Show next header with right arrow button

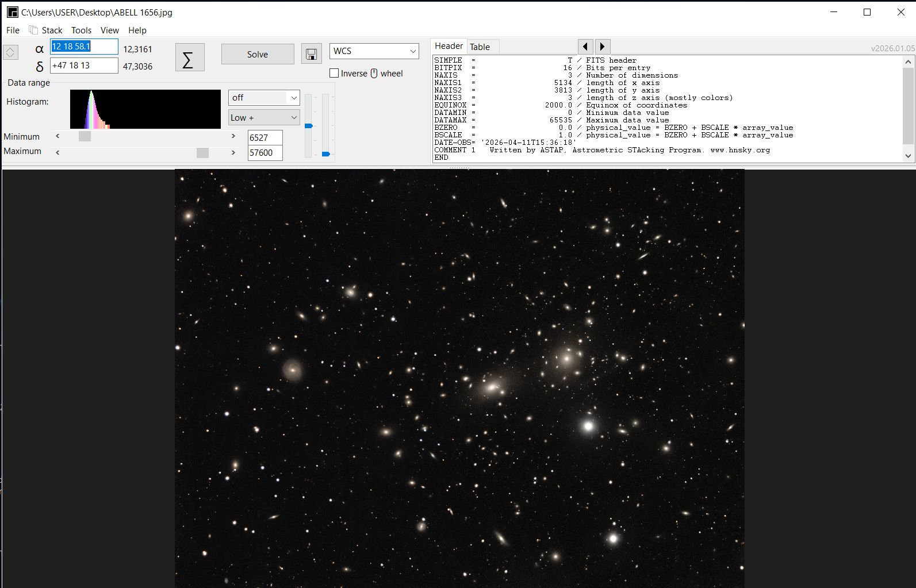pyautogui.click(x=602, y=47)
